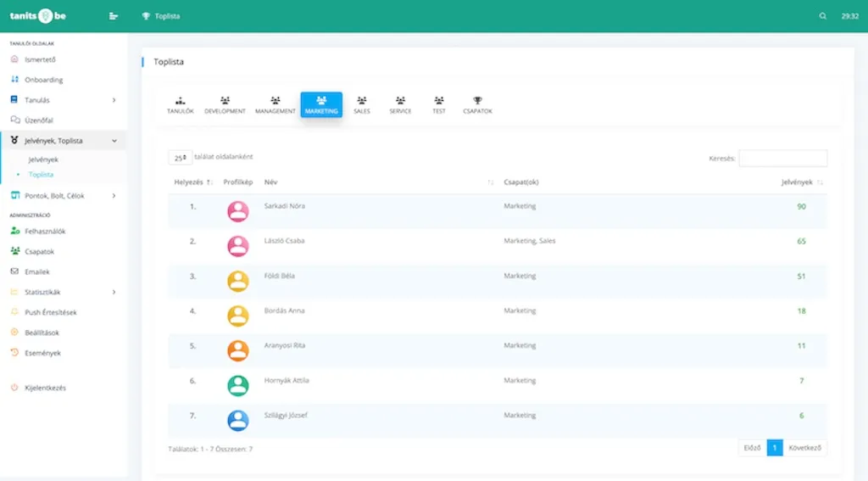868x481 pixels.
Task: Select the Development tab
Action: 225,105
